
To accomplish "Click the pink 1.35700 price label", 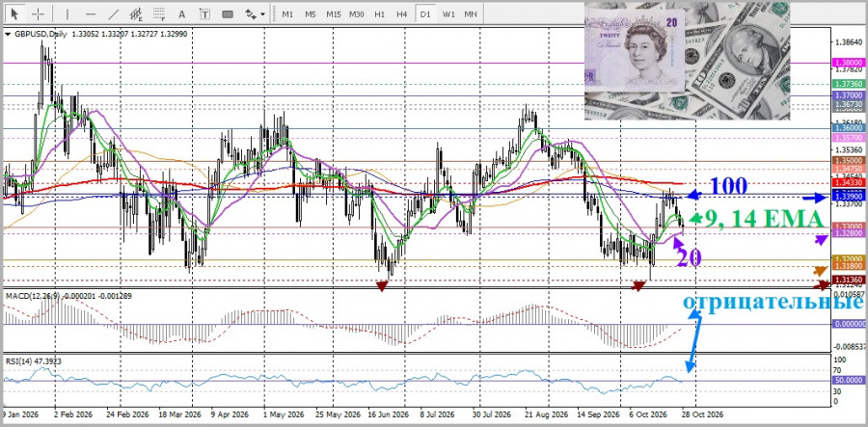I will pyautogui.click(x=847, y=137).
